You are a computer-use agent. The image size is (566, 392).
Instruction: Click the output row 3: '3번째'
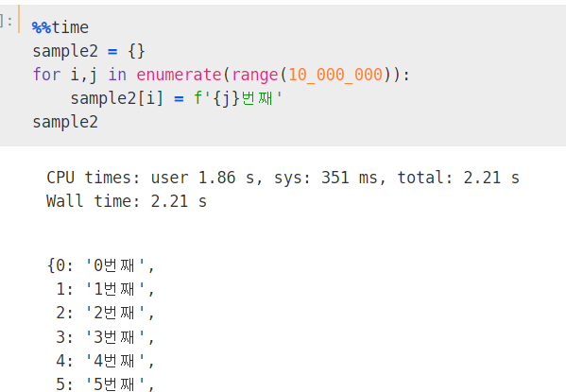click(x=106, y=337)
